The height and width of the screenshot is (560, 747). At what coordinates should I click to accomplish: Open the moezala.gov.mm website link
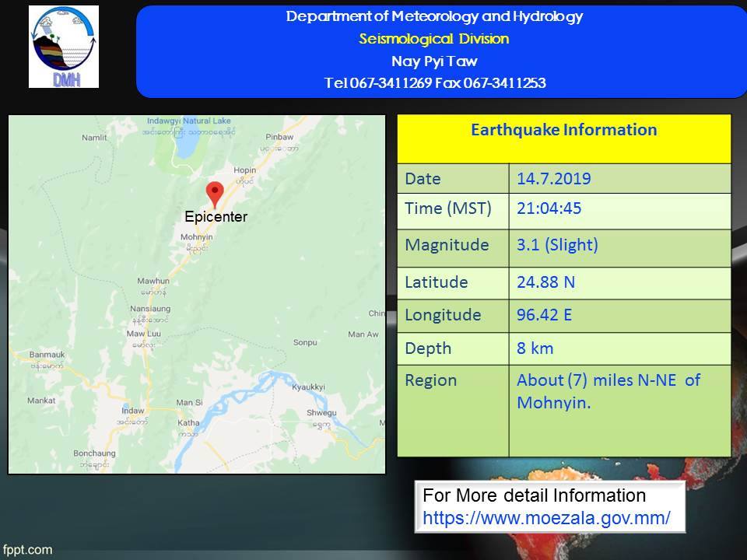click(546, 517)
